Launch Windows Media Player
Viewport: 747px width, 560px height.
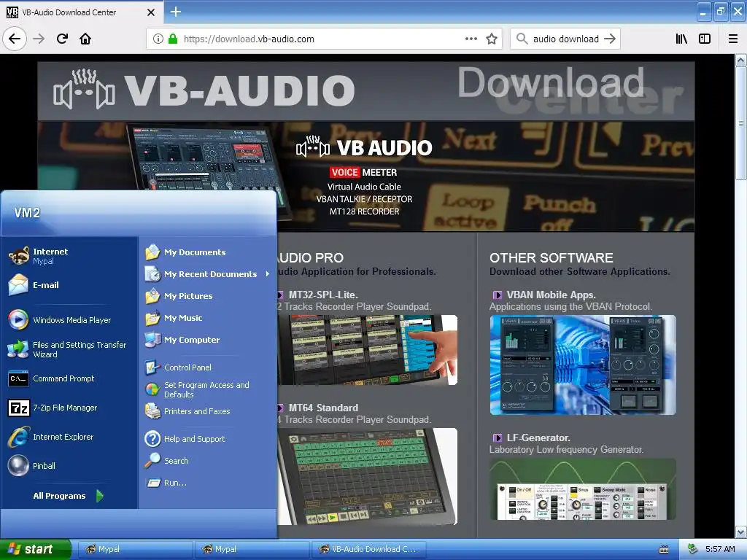(69, 320)
